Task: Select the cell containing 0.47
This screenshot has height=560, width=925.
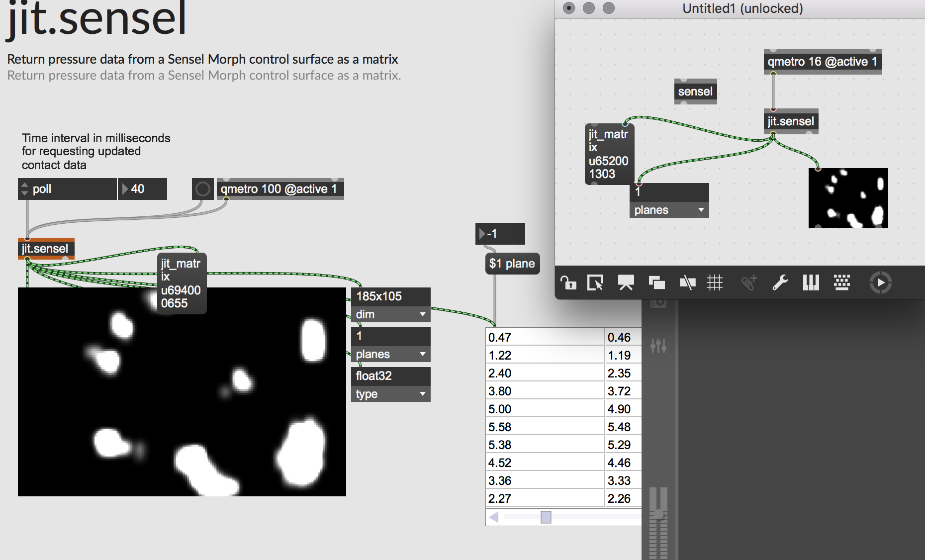Action: coord(545,337)
